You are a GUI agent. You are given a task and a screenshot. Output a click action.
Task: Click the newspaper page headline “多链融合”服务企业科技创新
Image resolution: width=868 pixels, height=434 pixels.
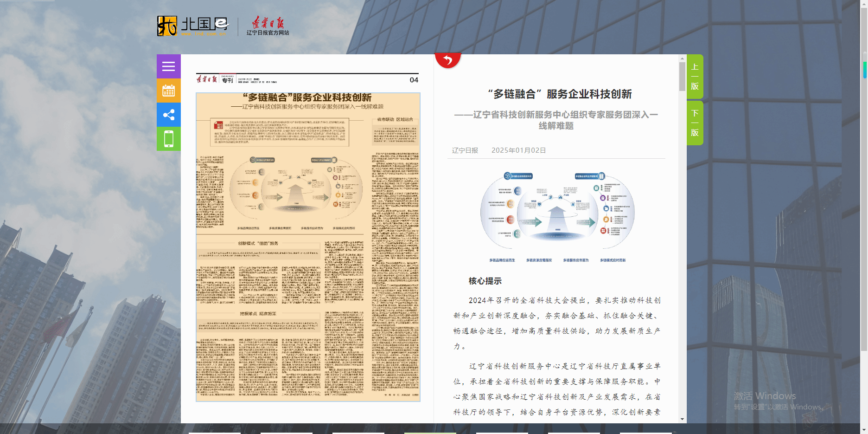pos(307,97)
